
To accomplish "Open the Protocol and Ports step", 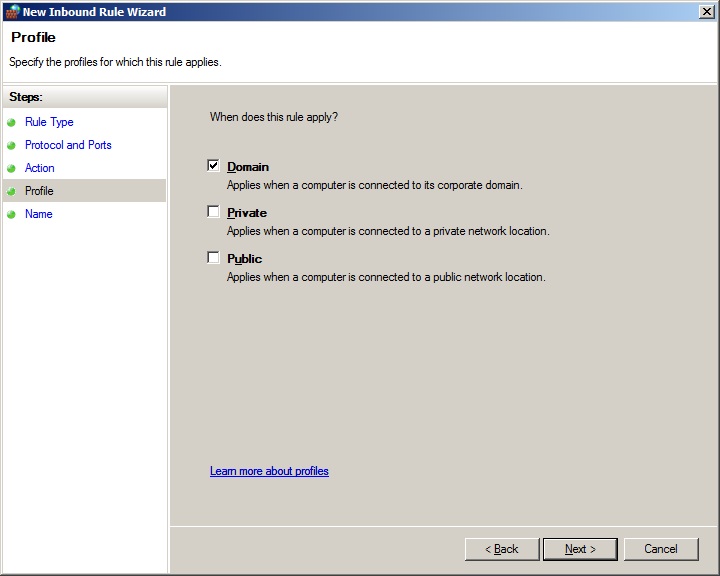I will (x=68, y=145).
